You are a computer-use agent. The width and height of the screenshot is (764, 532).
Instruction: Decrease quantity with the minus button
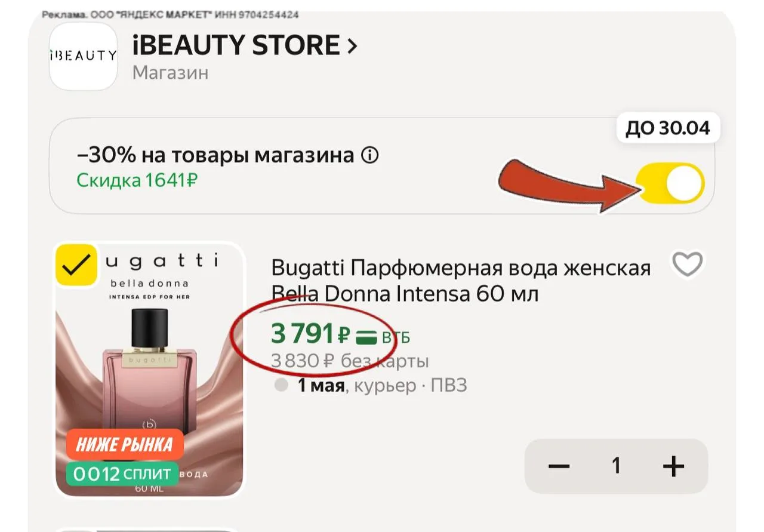[x=559, y=466]
